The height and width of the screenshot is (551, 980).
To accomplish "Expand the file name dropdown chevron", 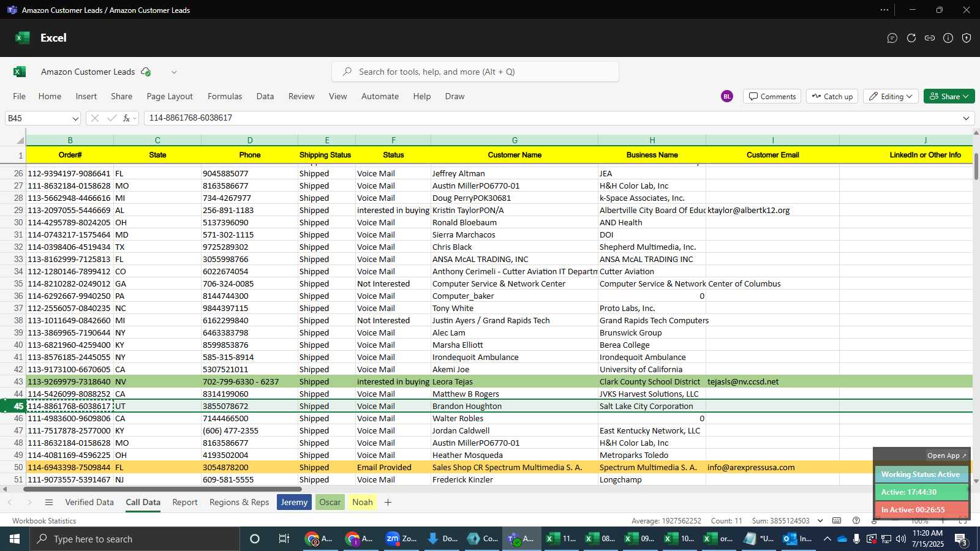I will pyautogui.click(x=174, y=72).
